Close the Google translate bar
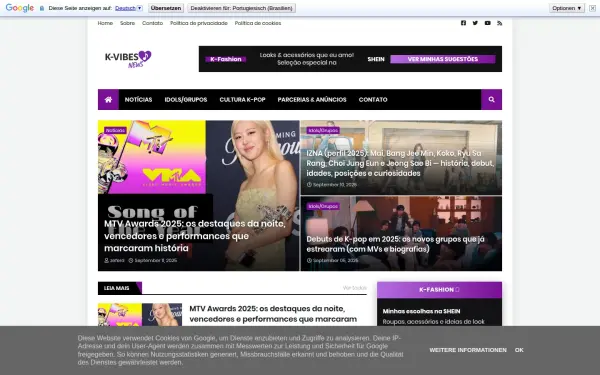Image resolution: width=600 pixels, height=375 pixels. pos(592,8)
